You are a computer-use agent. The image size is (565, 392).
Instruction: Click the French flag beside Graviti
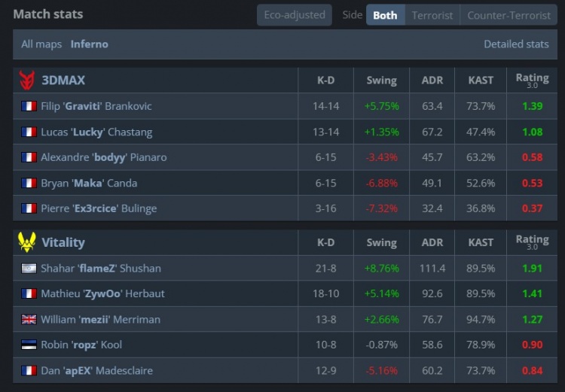29,106
